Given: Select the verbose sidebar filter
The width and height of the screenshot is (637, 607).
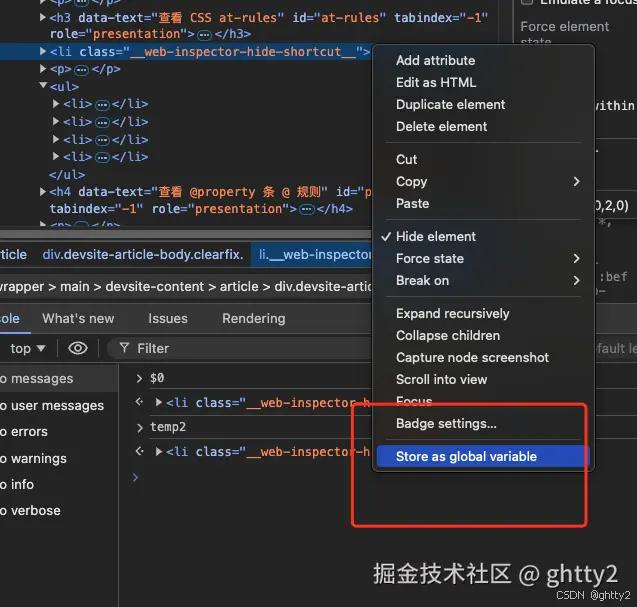Looking at the screenshot, I should (x=30, y=510).
